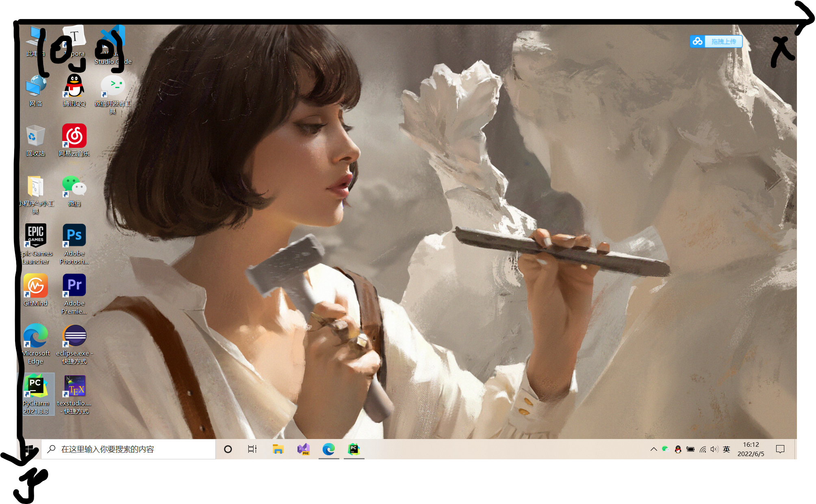Select the 回收站 recycle bin icon
This screenshot has width=816, height=504.
[36, 141]
